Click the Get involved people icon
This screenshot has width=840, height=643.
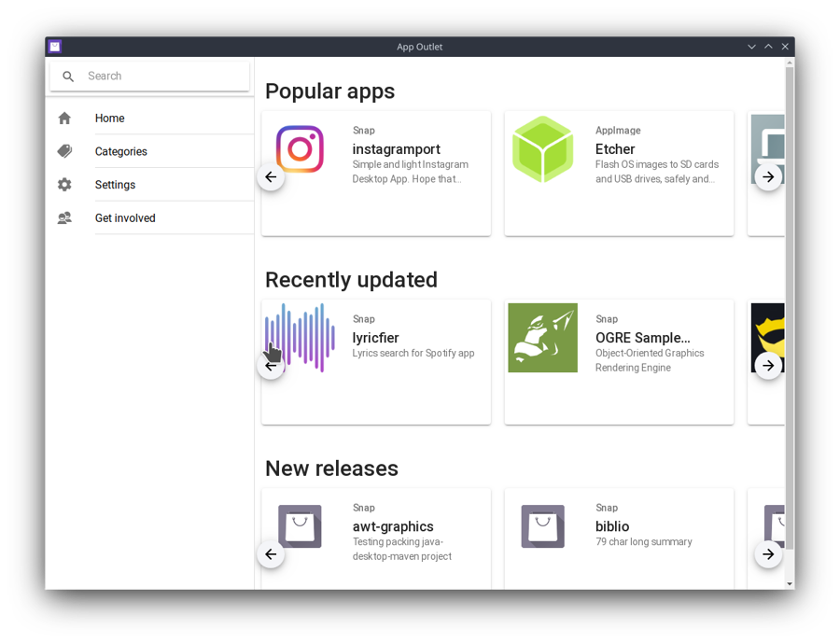click(64, 218)
